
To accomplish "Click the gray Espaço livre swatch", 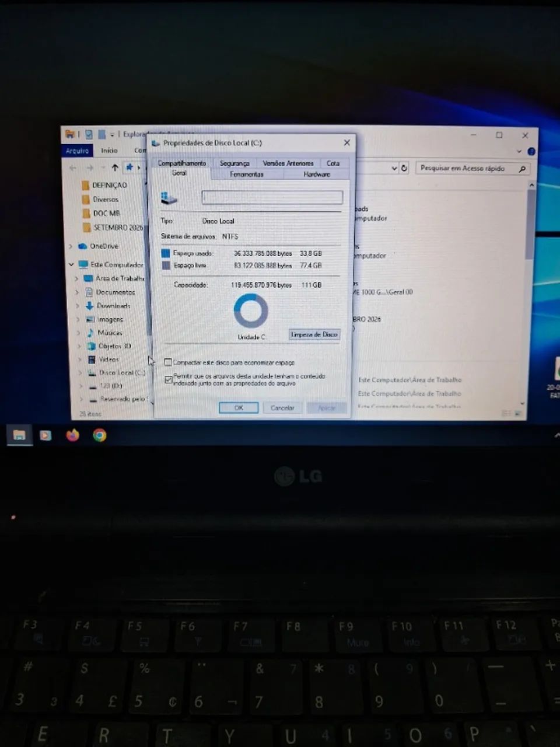I will tap(166, 265).
